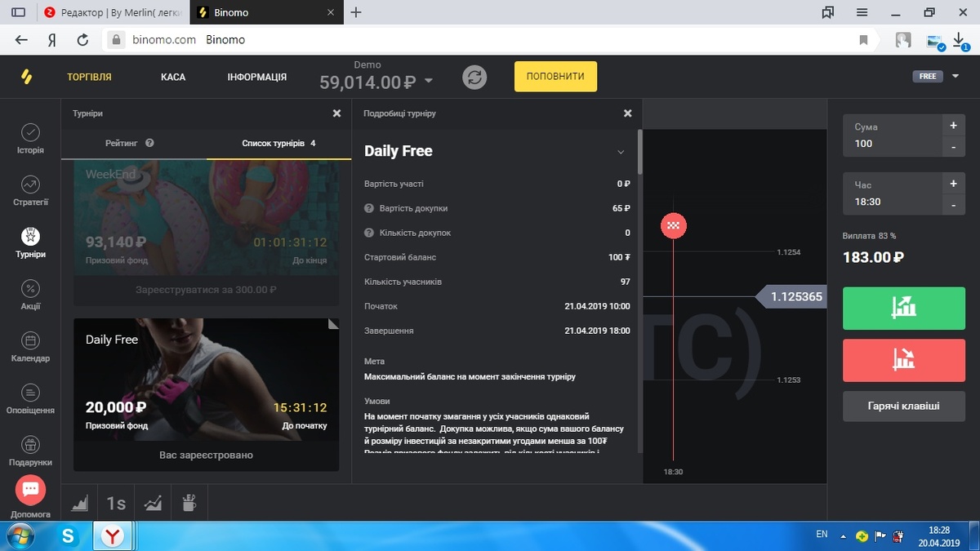
Task: Open Skype from the taskbar
Action: click(x=69, y=535)
